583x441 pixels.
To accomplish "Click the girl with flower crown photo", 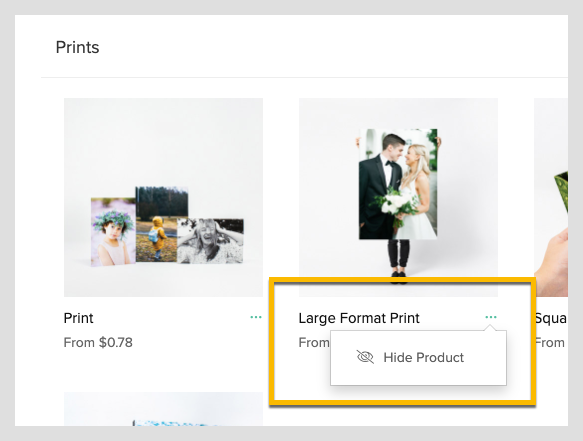I will (x=113, y=232).
